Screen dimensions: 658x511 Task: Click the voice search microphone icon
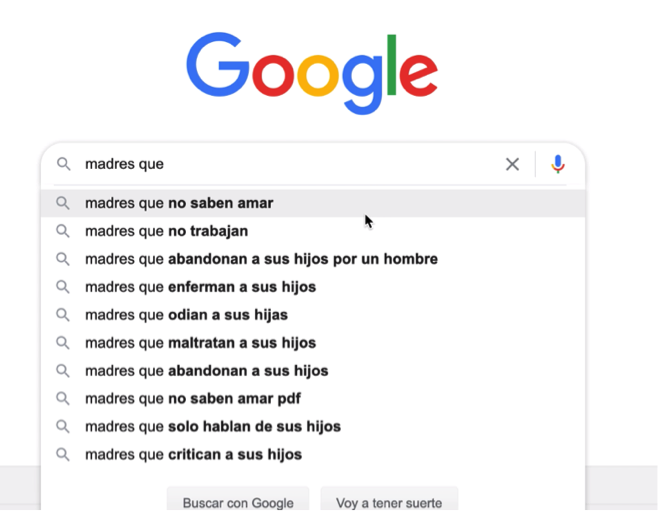tap(558, 164)
